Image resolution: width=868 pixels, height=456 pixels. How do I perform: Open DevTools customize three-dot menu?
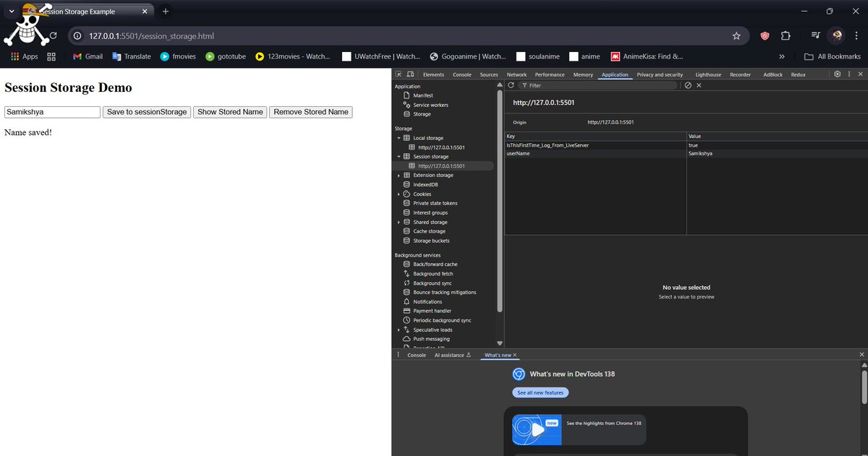[848, 74]
